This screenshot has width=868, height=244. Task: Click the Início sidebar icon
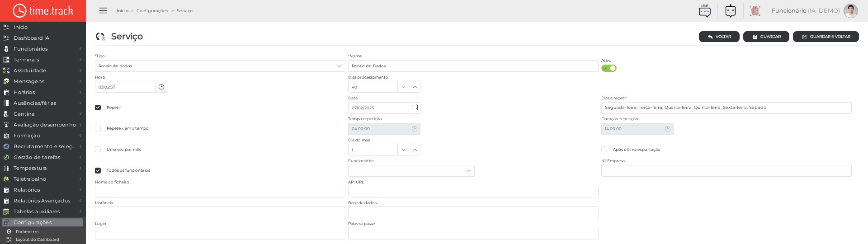(x=6, y=27)
